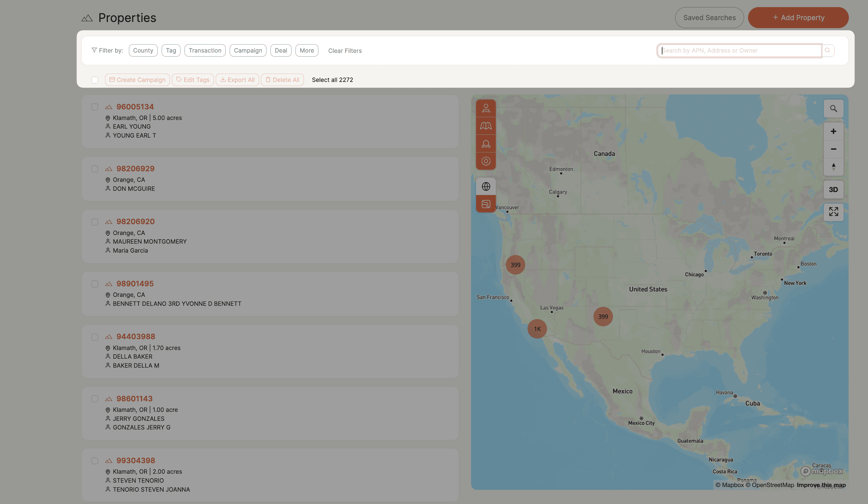Select the terrain map style icon

click(486, 204)
